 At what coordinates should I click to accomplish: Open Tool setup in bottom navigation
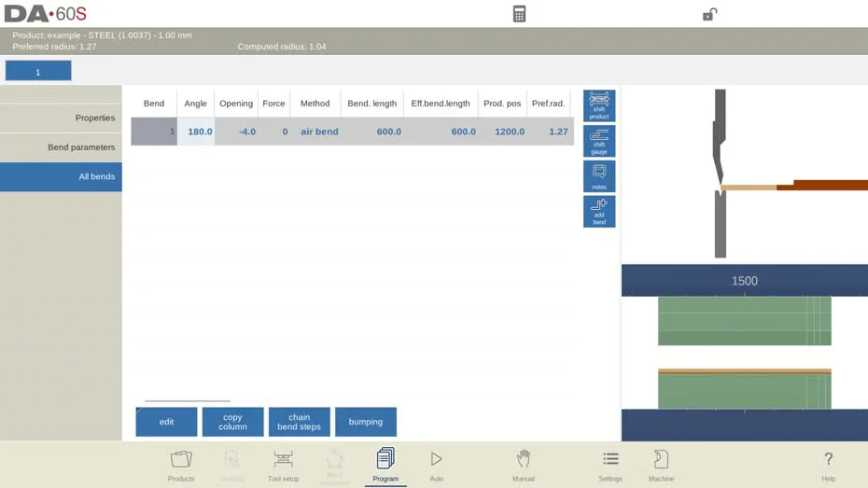(283, 466)
